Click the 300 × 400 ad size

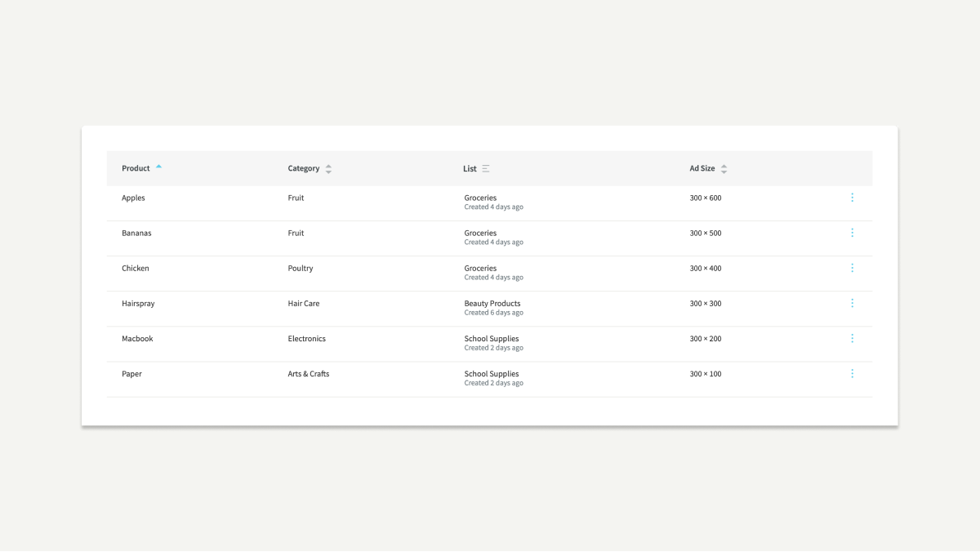(706, 268)
